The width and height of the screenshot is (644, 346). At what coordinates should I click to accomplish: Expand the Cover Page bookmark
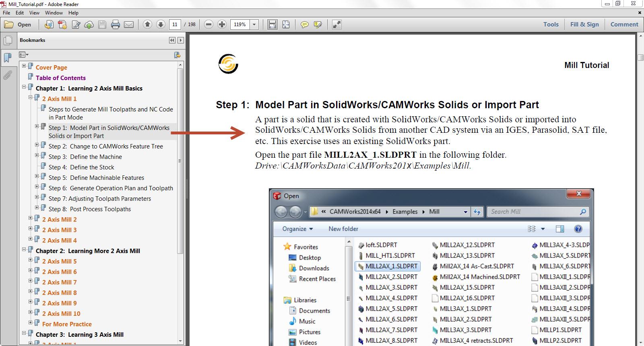tap(24, 66)
